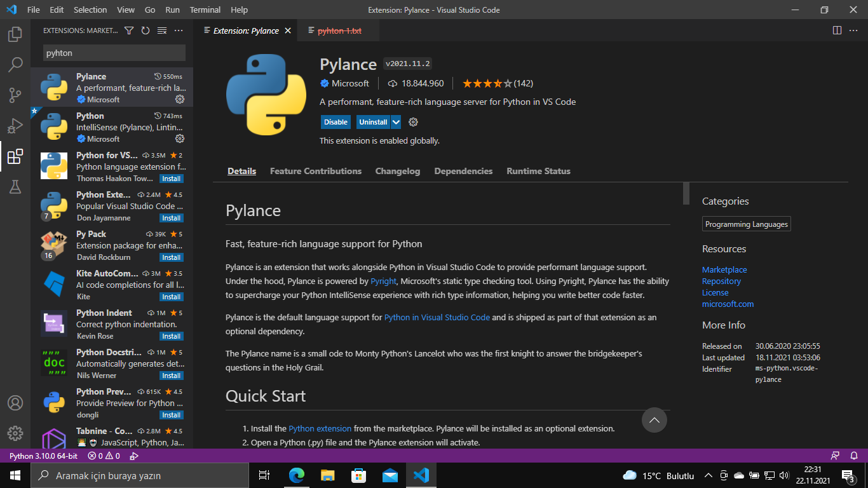
Task: Switch to the Feature Contributions tab
Action: (x=316, y=171)
